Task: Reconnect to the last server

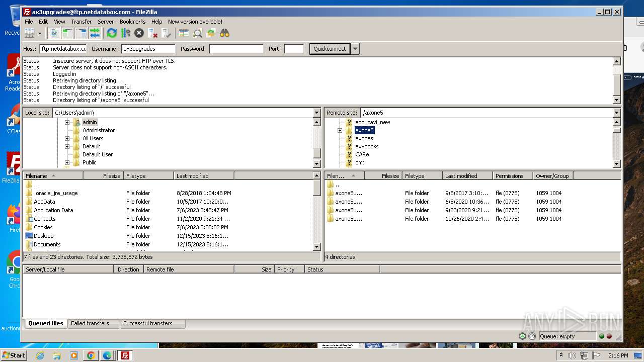Action: click(x=166, y=33)
